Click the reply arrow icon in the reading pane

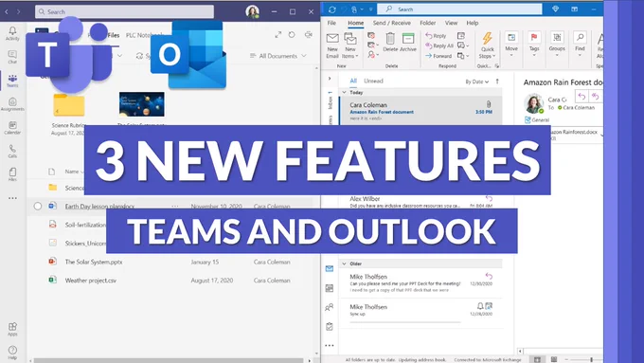tap(581, 97)
